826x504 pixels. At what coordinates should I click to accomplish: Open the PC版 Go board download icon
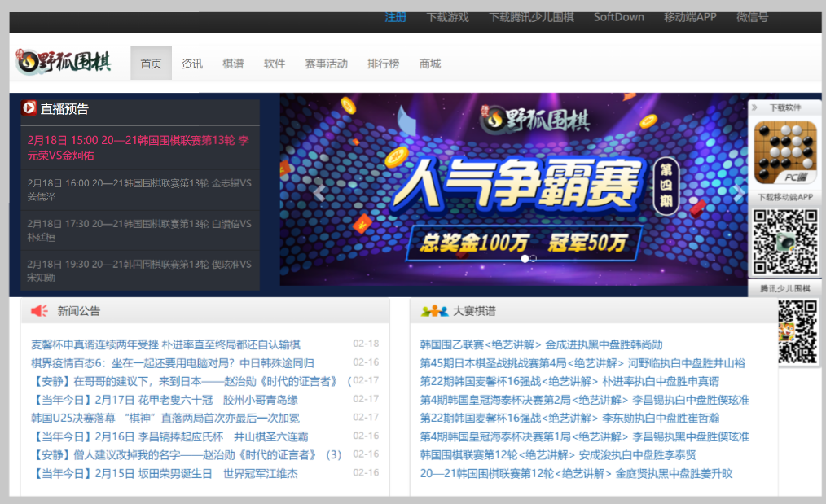(x=785, y=152)
